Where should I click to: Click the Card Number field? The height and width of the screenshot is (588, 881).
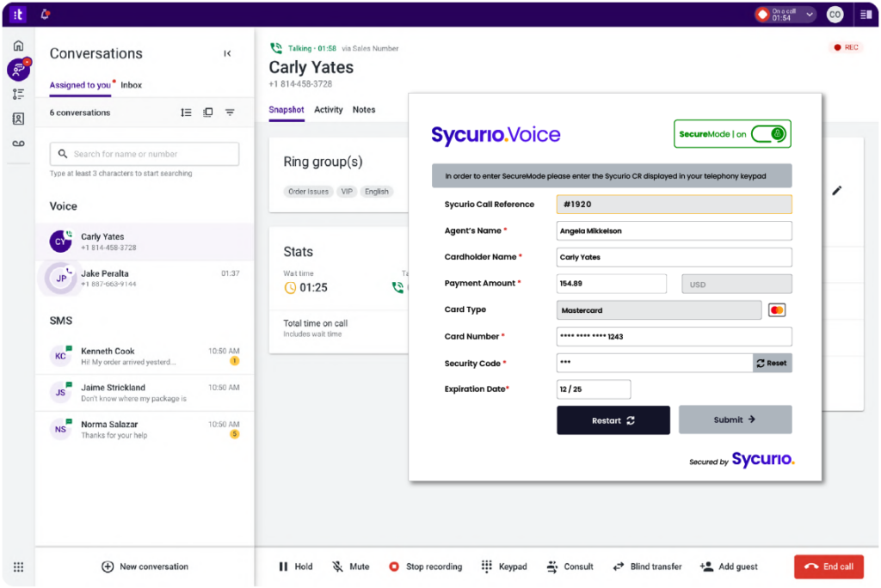[674, 336]
